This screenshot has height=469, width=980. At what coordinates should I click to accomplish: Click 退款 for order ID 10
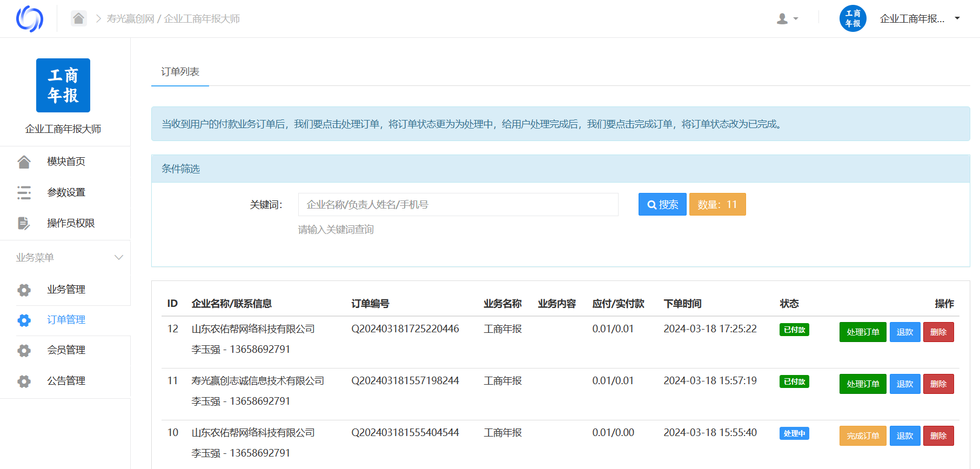click(x=905, y=435)
